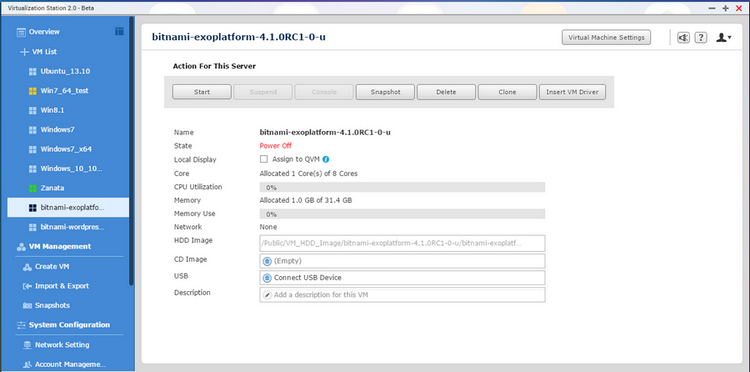The image size is (750, 372).
Task: Click the bitnami-exoplatfo... VM icon
Action: (x=33, y=208)
